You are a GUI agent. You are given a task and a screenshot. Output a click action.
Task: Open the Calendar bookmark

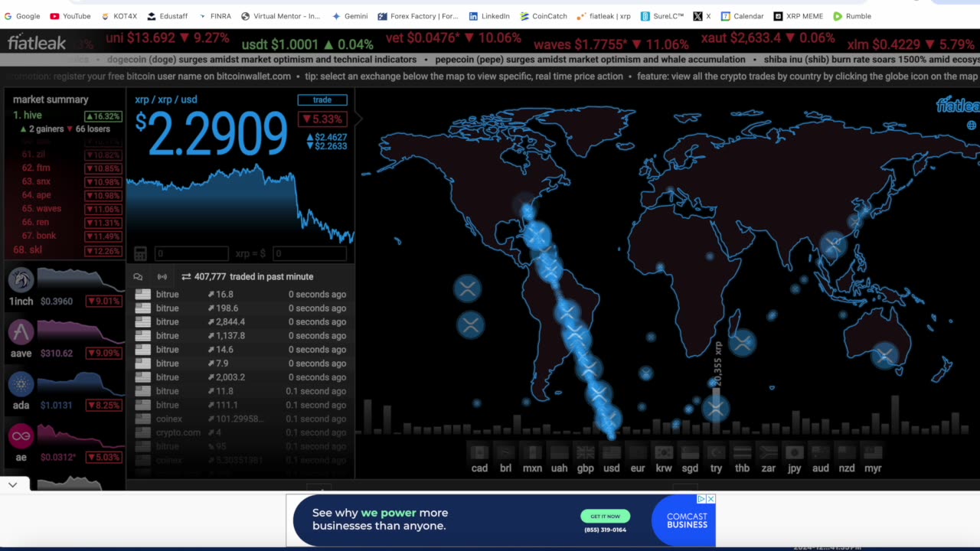[x=741, y=16]
